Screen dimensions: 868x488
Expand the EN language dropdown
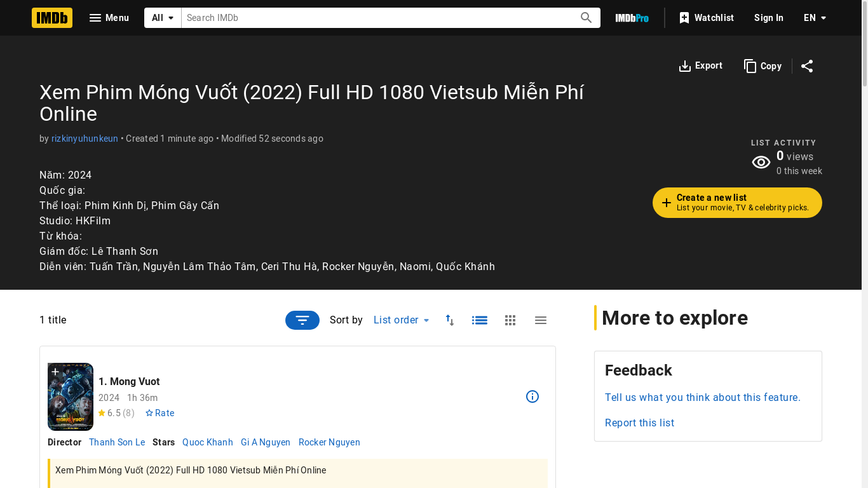click(x=815, y=18)
